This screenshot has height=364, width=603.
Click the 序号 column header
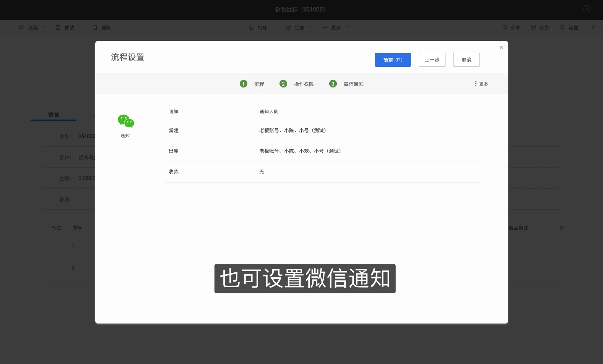coord(77,228)
